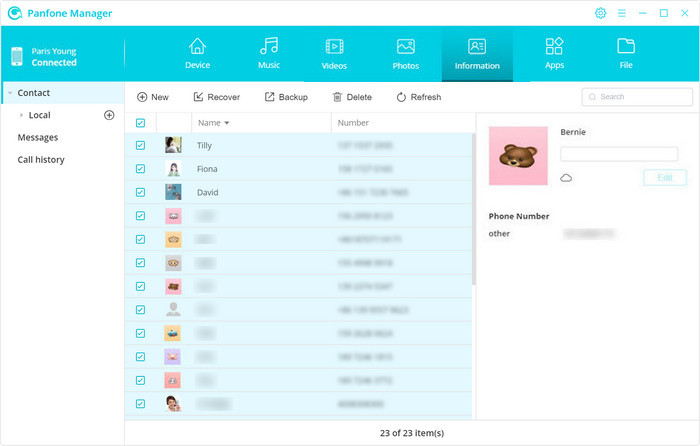Viewport: 700px width, 446px height.
Task: Open Messages in the sidebar
Action: pyautogui.click(x=38, y=138)
